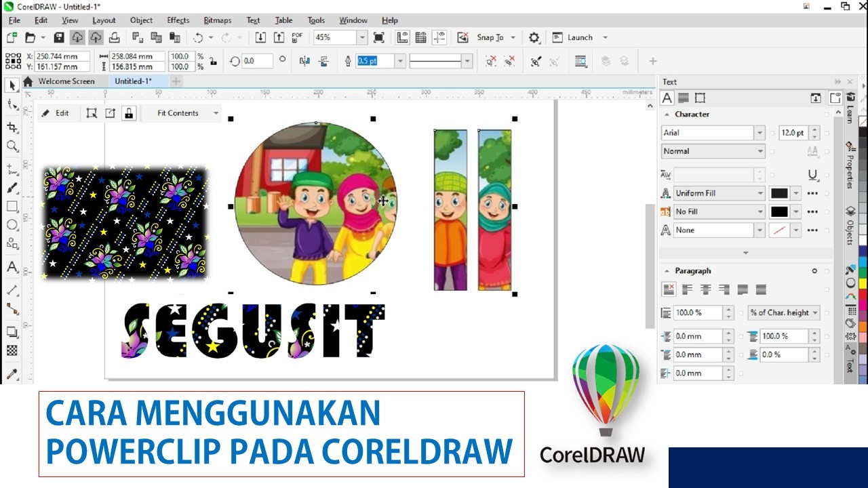The image size is (868, 488).
Task: Click the Undo arrow icon
Action: tap(198, 37)
